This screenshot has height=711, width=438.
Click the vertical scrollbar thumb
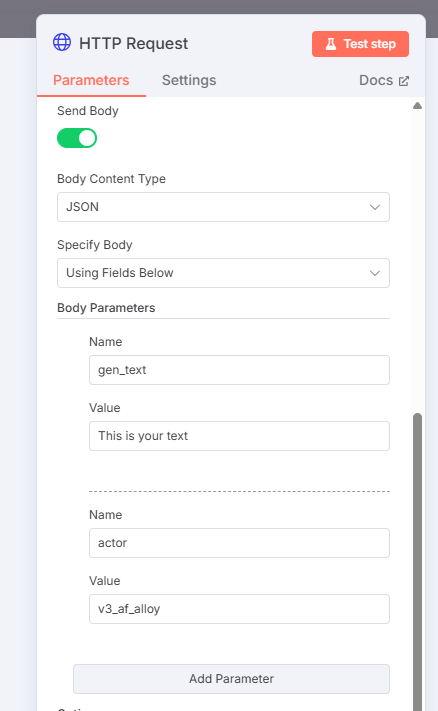coord(417,561)
